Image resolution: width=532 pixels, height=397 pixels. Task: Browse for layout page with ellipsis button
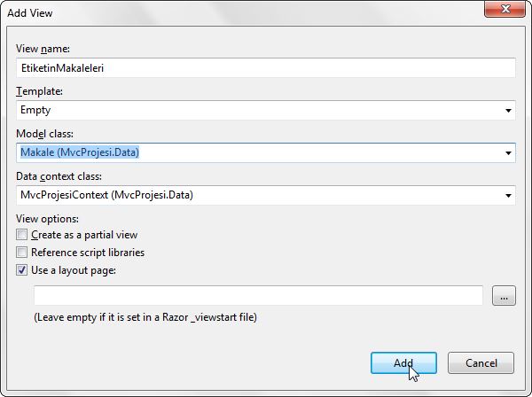point(503,297)
